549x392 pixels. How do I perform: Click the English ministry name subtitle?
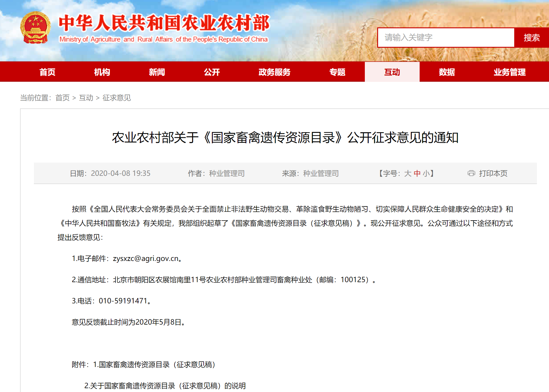164,39
